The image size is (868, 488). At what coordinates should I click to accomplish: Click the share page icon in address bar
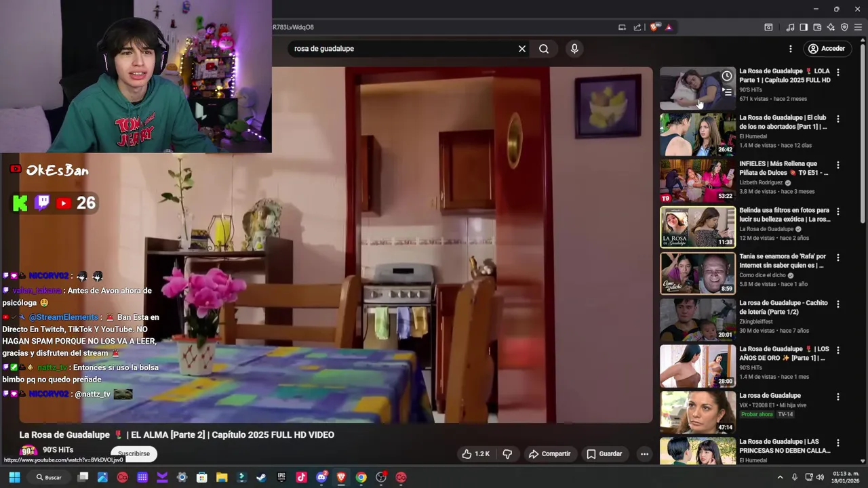(637, 27)
